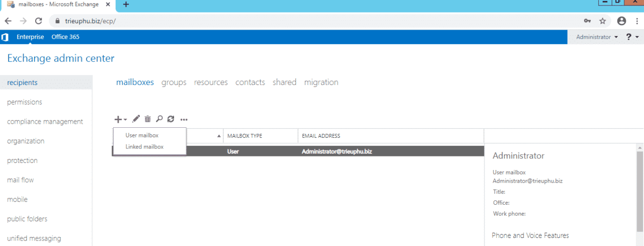Open the magnifier search icon in toolbar
The image size is (644, 246).
pos(159,119)
